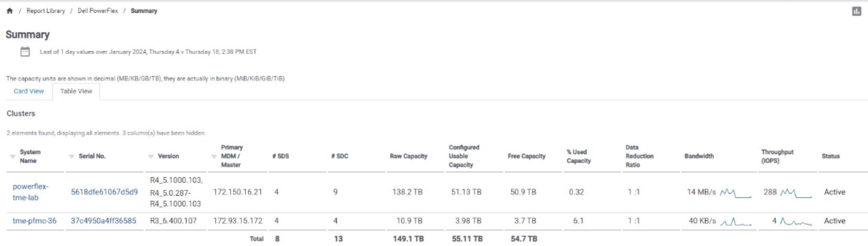Image resolution: width=868 pixels, height=246 pixels.
Task: Open filter for Serial No. column
Action: (72, 156)
